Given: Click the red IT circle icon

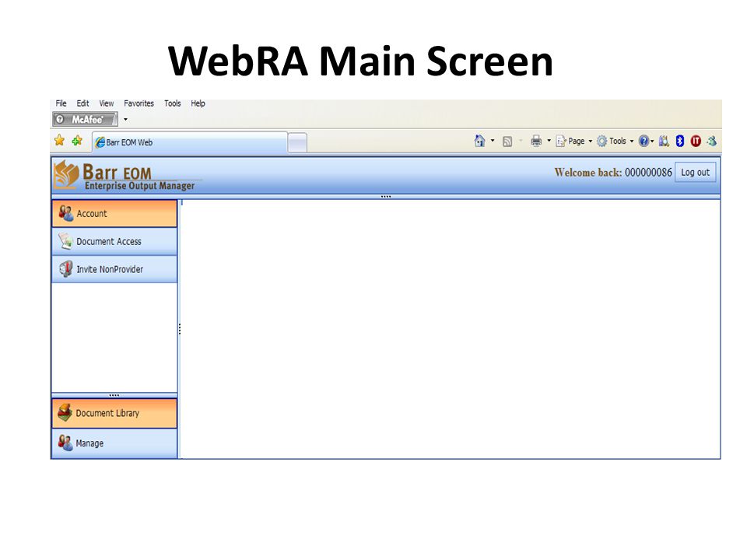Looking at the screenshot, I should [x=696, y=141].
